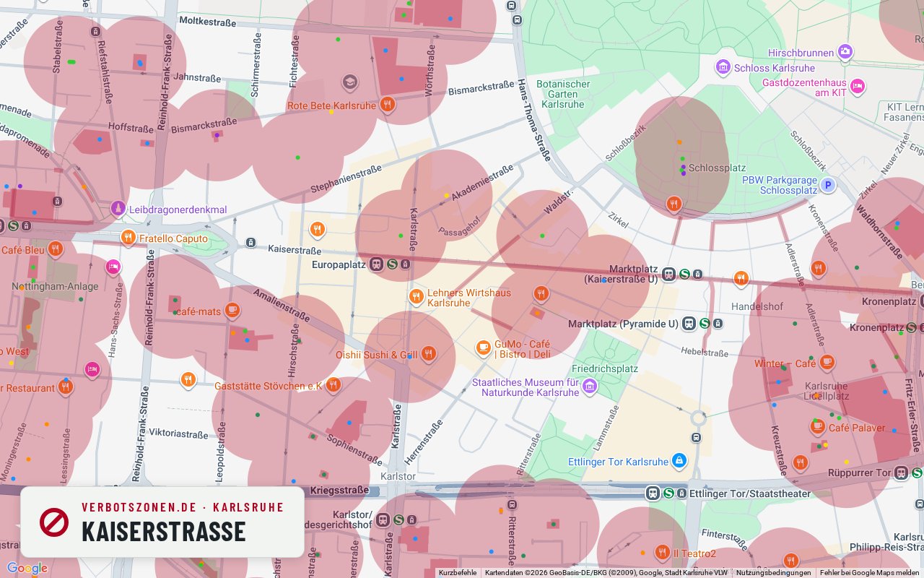
Task: Click the Leibdragonerdenkmal monument icon
Action: (117, 210)
